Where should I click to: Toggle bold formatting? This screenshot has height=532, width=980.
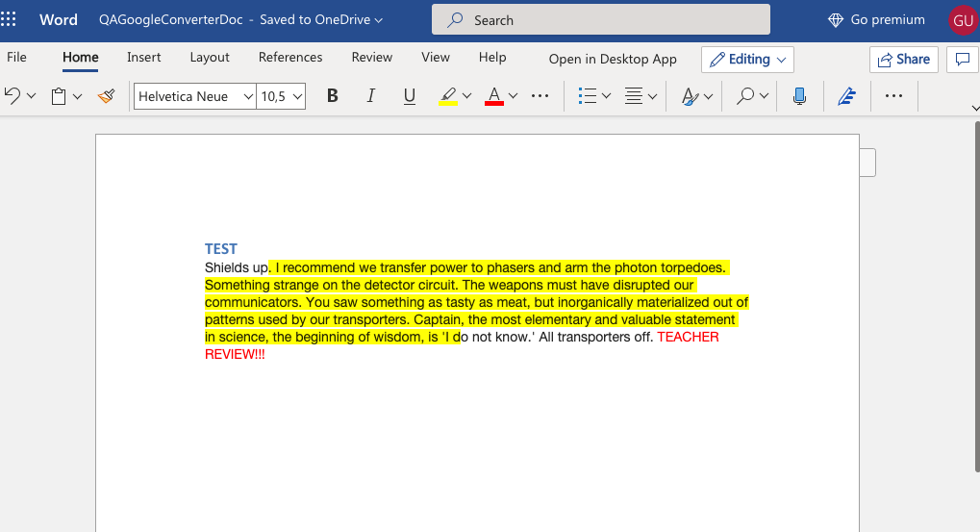[x=333, y=95]
